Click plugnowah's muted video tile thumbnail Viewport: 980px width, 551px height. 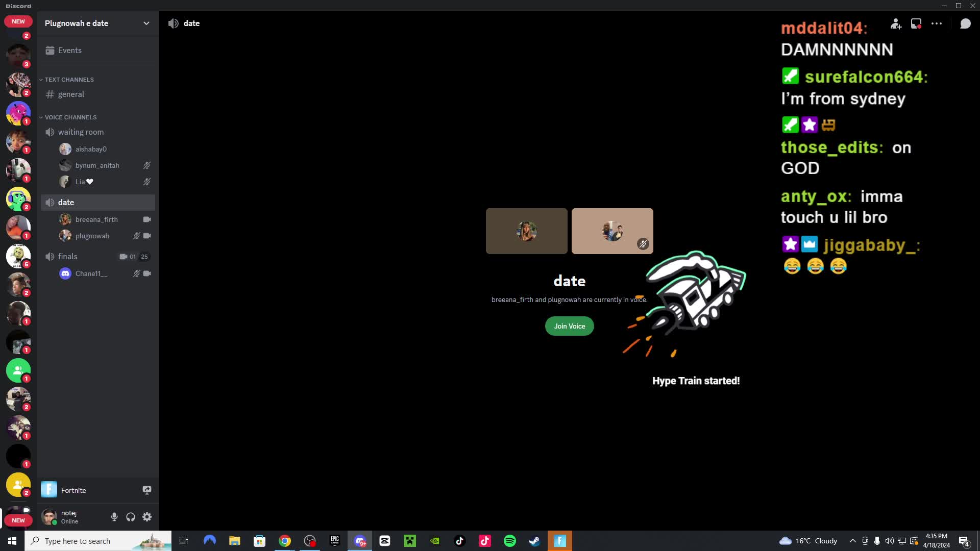[x=612, y=231]
